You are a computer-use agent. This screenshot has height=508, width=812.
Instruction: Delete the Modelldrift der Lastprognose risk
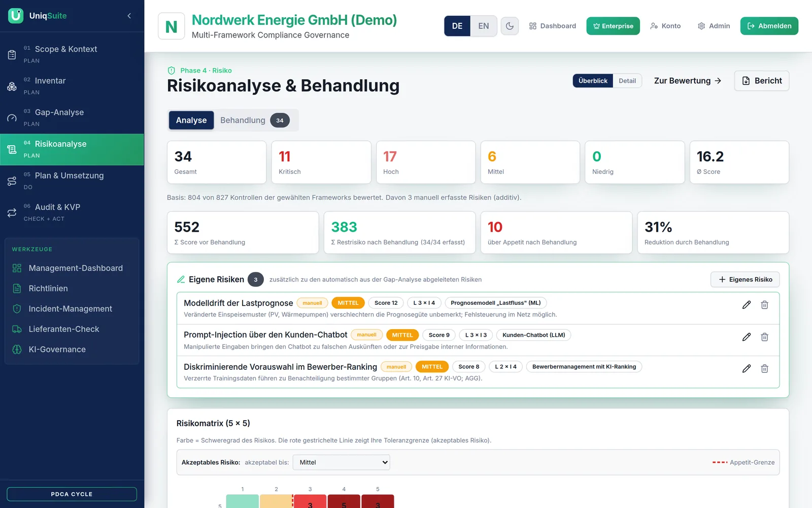tap(764, 305)
